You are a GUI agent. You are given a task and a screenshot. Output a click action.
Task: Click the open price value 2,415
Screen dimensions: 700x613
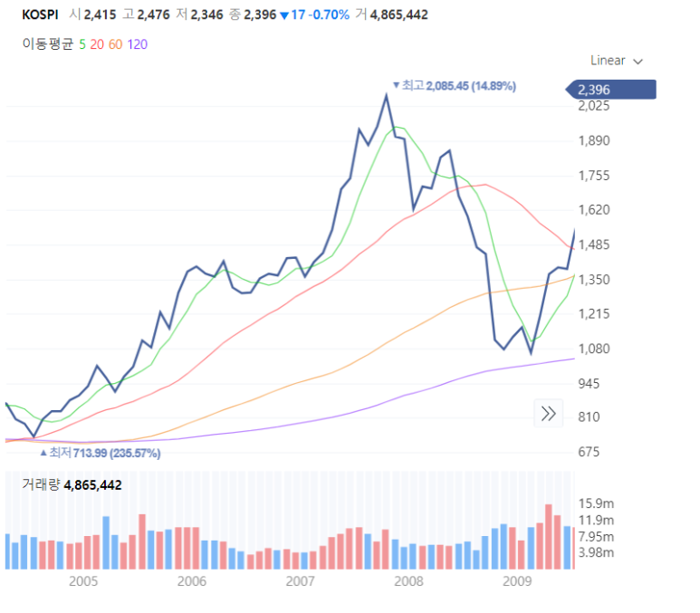tap(100, 14)
